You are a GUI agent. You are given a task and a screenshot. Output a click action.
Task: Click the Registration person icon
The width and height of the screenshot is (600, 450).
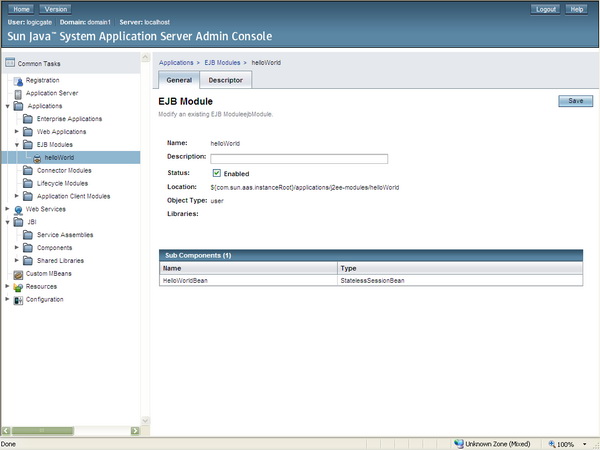tap(18, 81)
